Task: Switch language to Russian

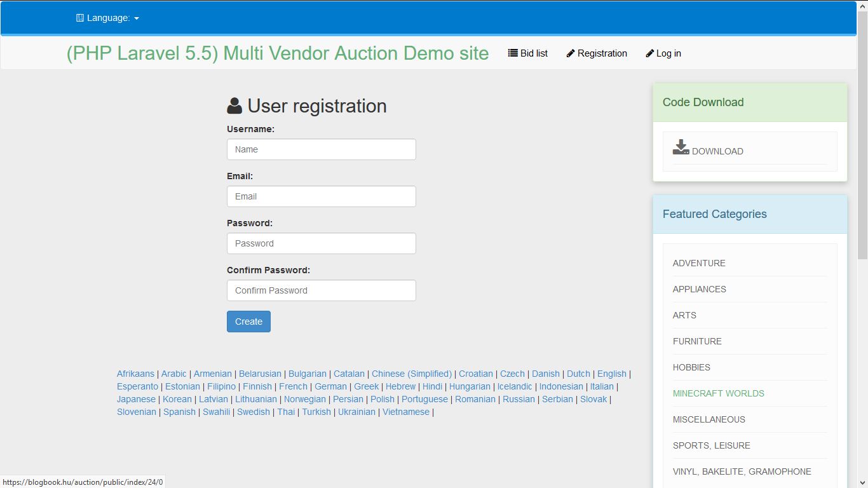Action: point(519,399)
